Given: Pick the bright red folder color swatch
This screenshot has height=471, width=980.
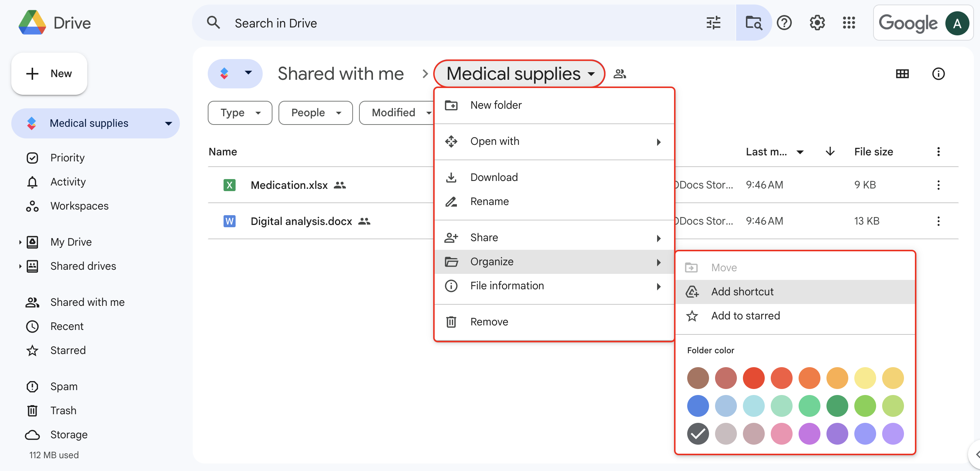Looking at the screenshot, I should coord(753,378).
